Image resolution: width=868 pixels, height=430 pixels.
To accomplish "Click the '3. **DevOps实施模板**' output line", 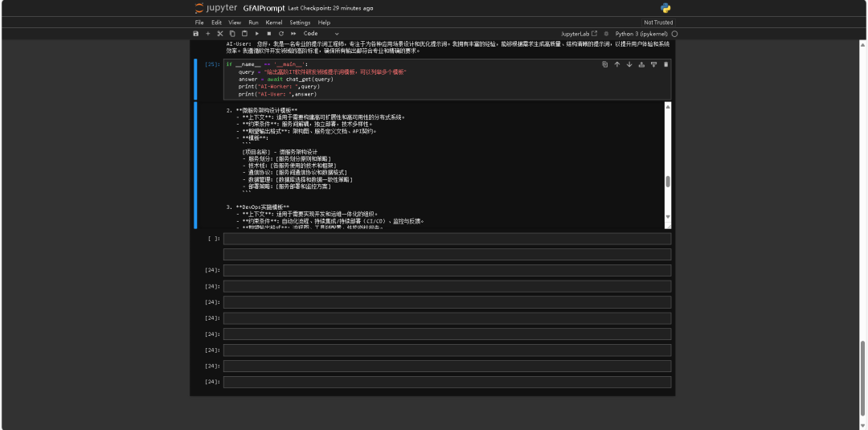I will [x=258, y=207].
